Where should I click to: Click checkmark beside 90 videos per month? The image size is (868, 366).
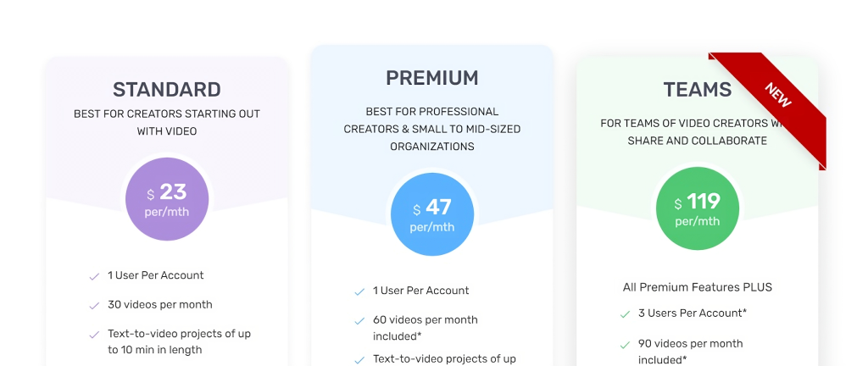pos(625,345)
